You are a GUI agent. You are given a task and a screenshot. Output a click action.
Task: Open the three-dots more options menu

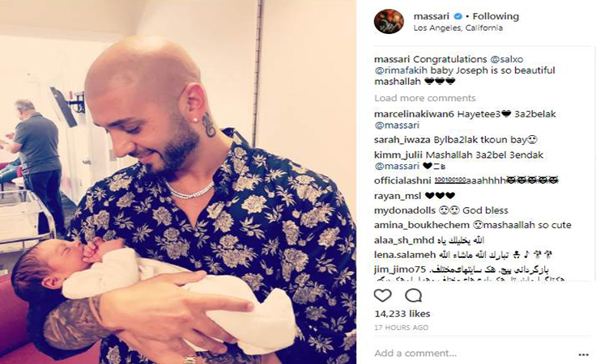(x=584, y=354)
